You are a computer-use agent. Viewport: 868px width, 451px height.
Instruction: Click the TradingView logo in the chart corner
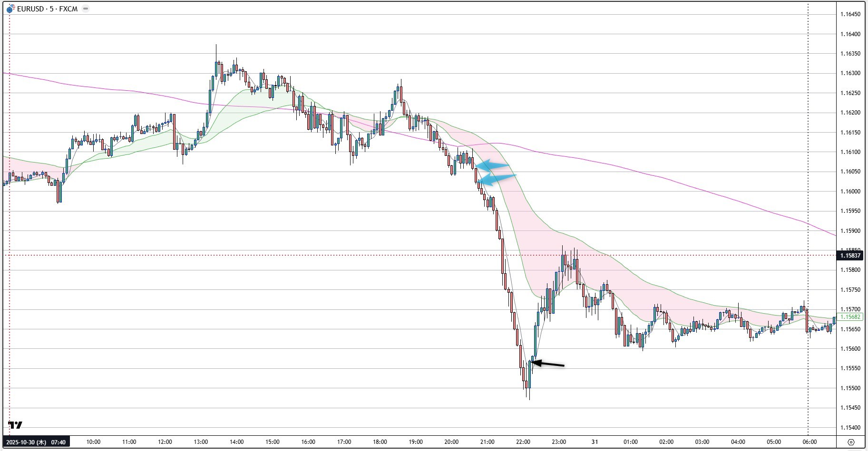pos(15,425)
